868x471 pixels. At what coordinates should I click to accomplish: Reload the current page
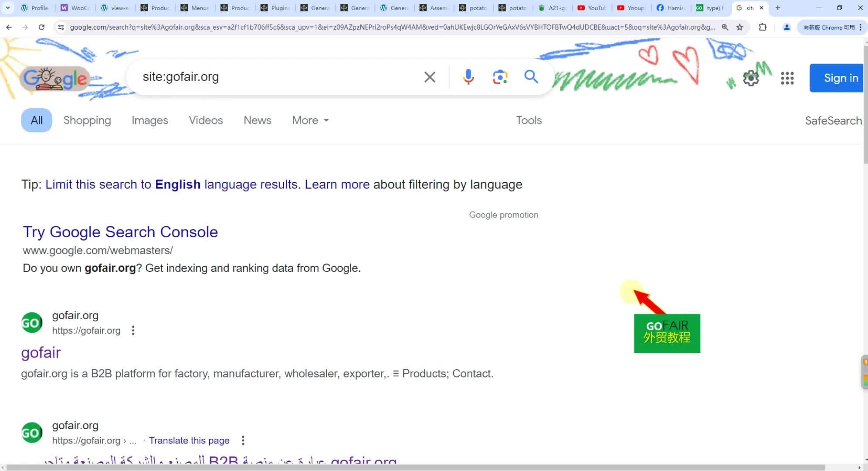[41, 27]
